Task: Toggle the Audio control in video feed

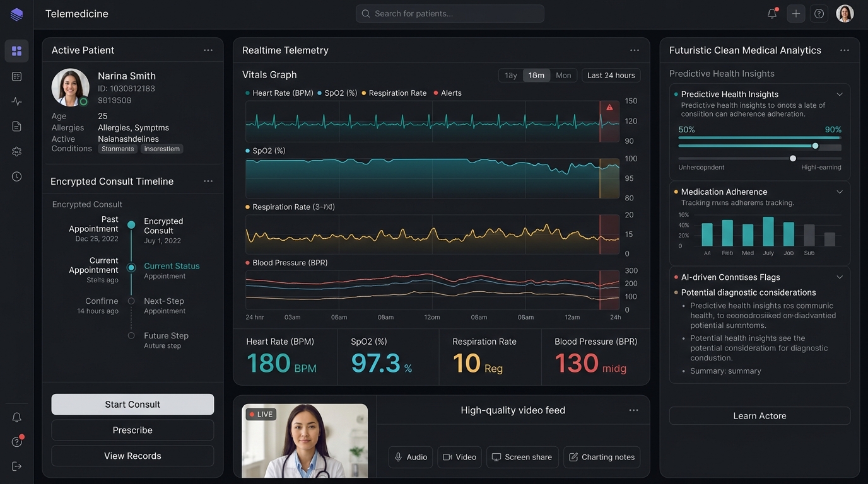Action: (x=411, y=457)
